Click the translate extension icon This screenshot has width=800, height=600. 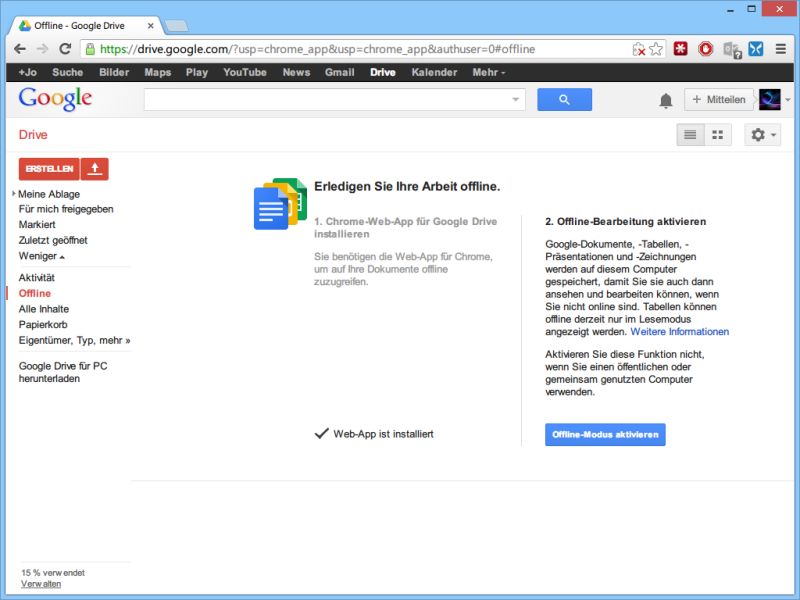[x=732, y=49]
